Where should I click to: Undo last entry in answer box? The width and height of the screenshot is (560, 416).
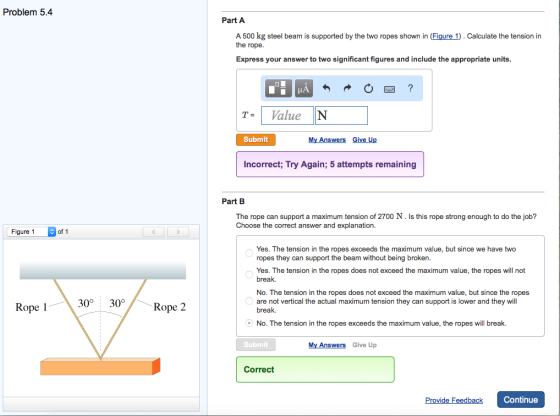[x=326, y=88]
